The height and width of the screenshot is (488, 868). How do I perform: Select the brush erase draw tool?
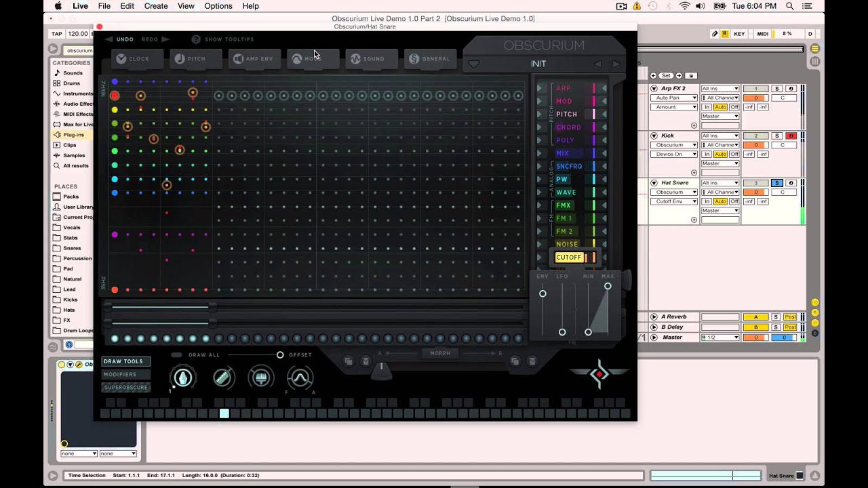pyautogui.click(x=261, y=378)
